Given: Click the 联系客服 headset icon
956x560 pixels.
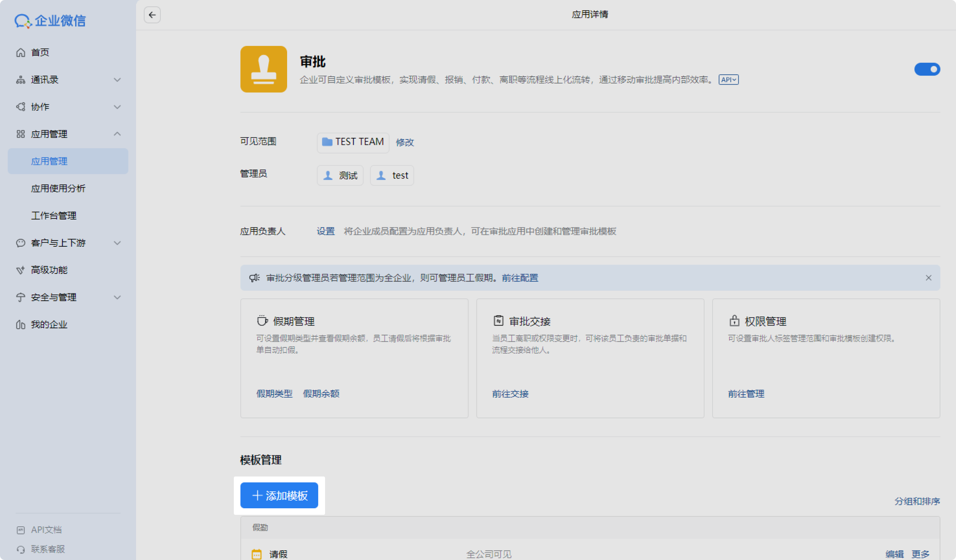Looking at the screenshot, I should pyautogui.click(x=21, y=549).
